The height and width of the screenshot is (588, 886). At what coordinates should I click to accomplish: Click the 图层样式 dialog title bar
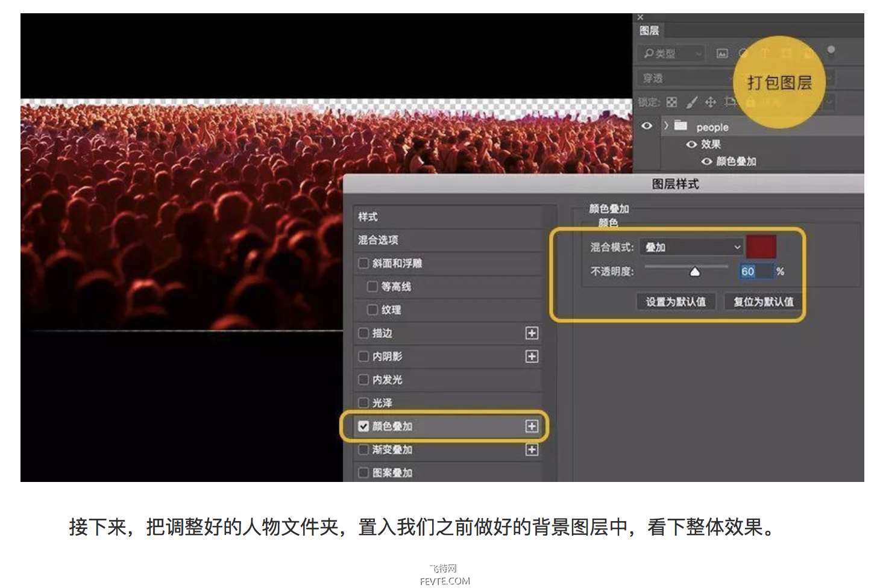pyautogui.click(x=603, y=184)
